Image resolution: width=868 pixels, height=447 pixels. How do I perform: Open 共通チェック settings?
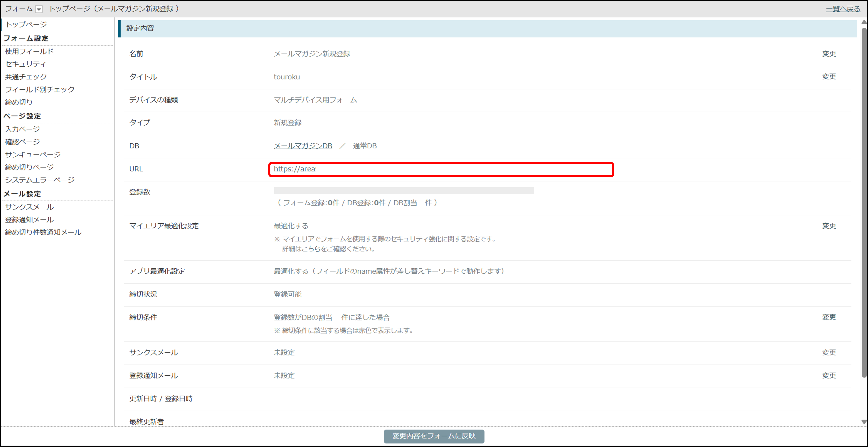(x=26, y=77)
